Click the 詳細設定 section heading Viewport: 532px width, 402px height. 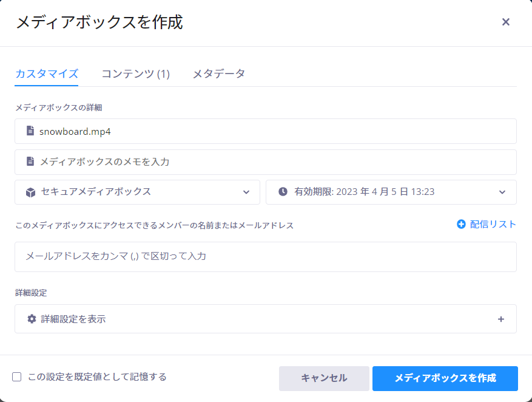(31, 293)
